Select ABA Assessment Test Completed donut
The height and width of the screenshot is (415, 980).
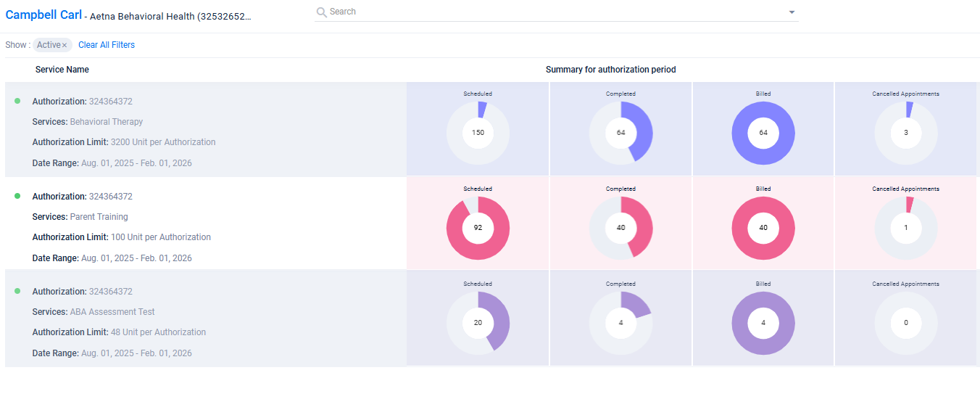620,323
